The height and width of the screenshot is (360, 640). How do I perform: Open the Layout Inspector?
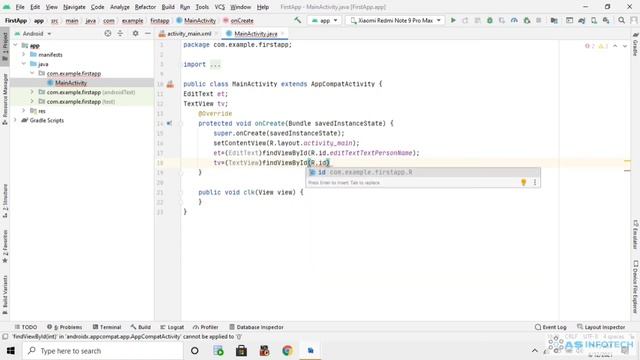tap(601, 327)
